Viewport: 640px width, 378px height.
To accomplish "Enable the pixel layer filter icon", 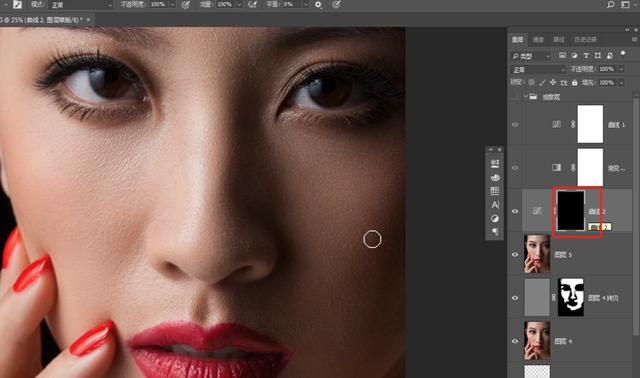I will point(562,56).
